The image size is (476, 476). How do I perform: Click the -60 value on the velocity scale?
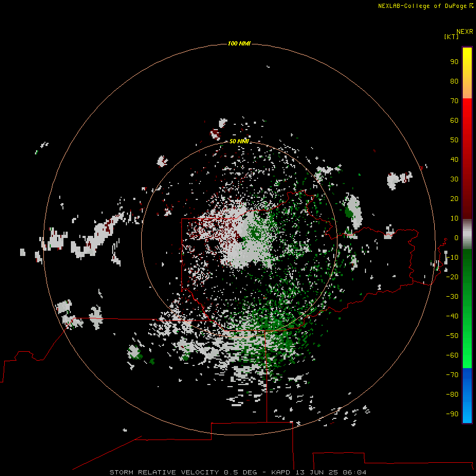coord(452,355)
